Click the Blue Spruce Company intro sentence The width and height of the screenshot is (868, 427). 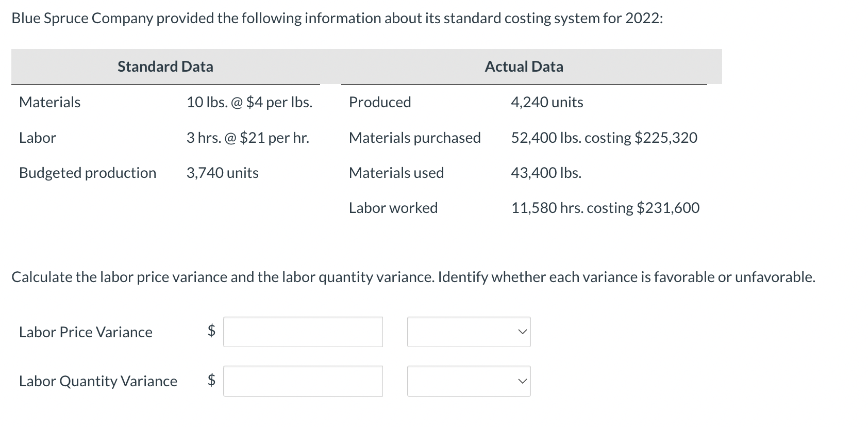tap(338, 19)
